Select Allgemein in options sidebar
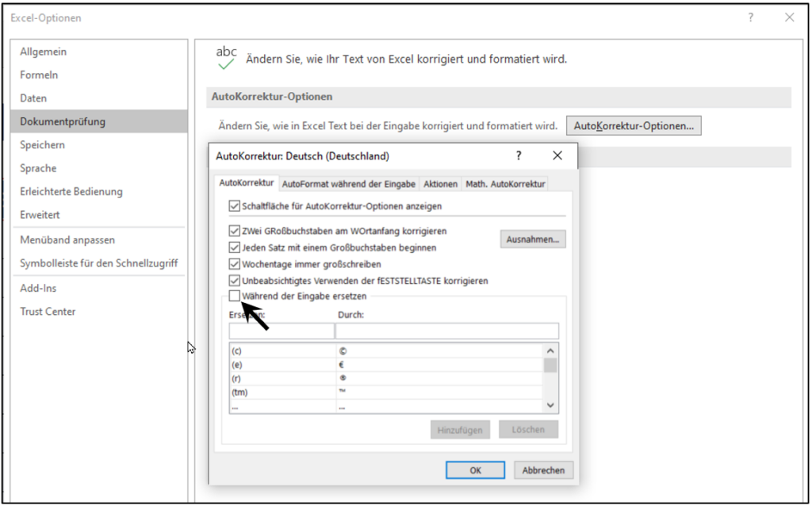812x506 pixels. (x=99, y=52)
